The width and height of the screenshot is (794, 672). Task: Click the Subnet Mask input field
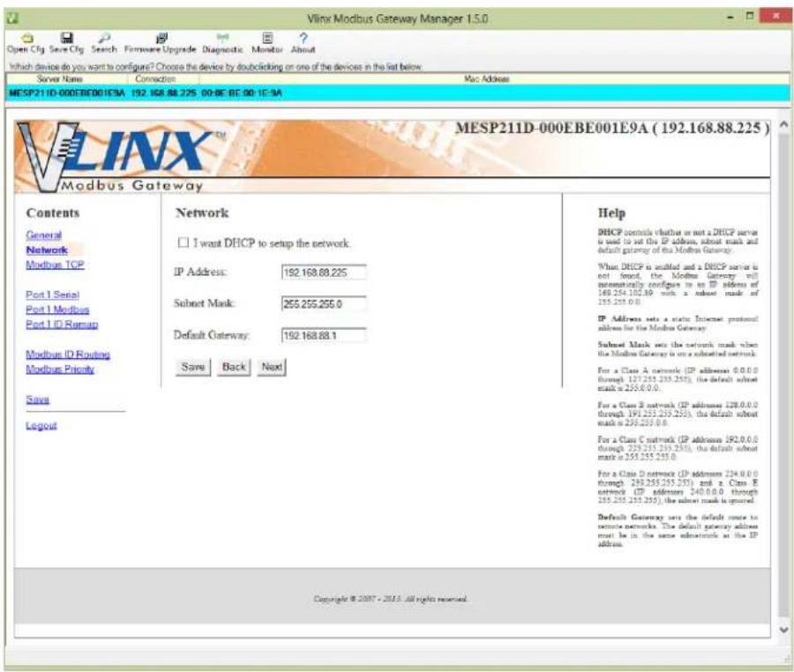click(x=324, y=303)
